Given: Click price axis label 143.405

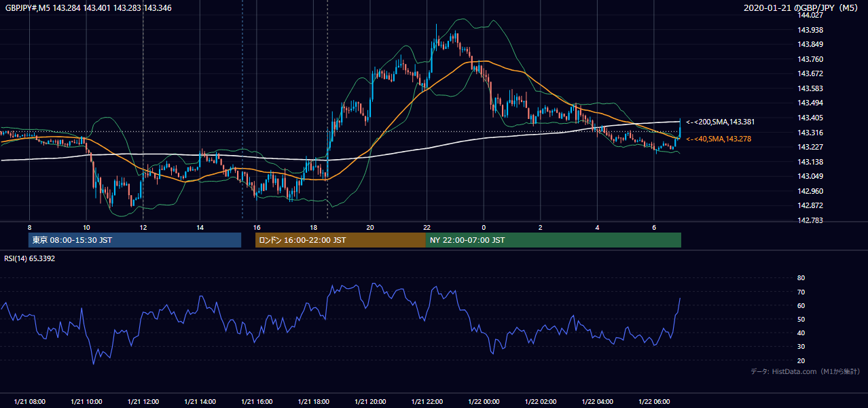Looking at the screenshot, I should click(811, 118).
